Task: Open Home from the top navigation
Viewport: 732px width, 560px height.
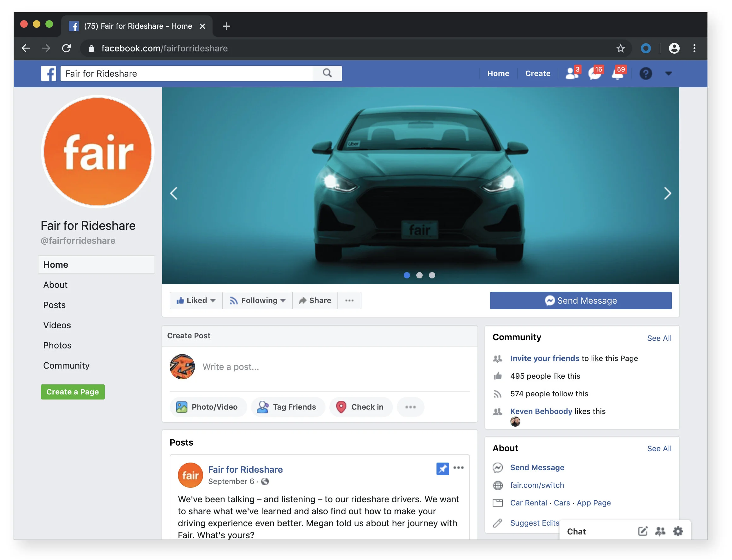Action: click(x=498, y=73)
